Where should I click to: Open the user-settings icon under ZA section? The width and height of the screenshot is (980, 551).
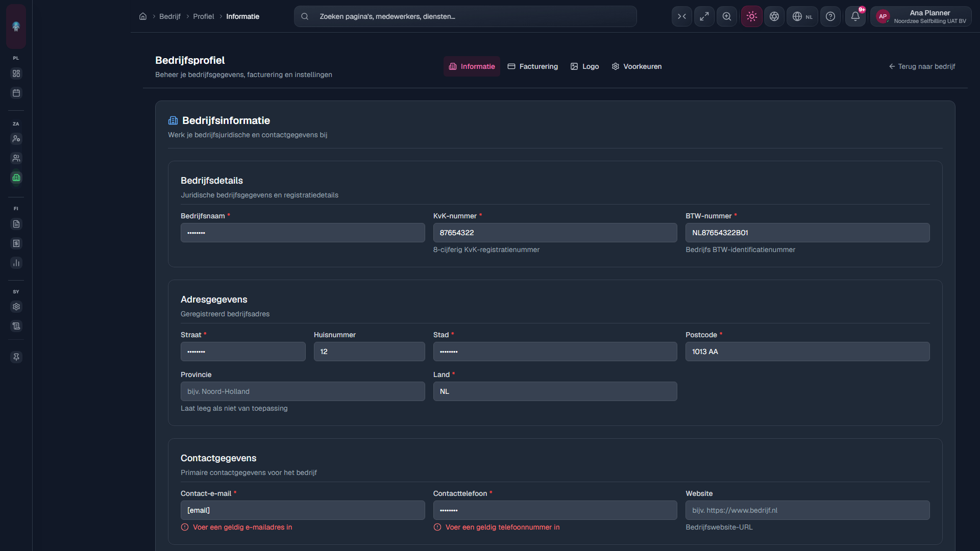point(16,139)
